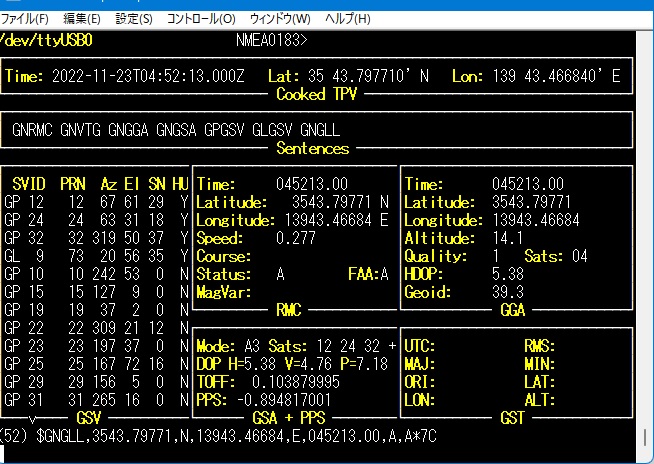Open the 設定(S) menu
This screenshot has width=654, height=464.
134,19
